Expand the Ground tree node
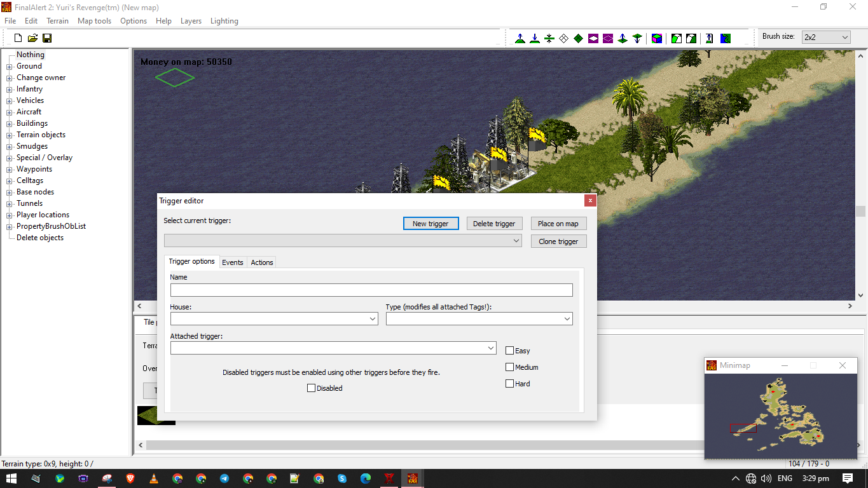The image size is (868, 488). pyautogui.click(x=10, y=67)
